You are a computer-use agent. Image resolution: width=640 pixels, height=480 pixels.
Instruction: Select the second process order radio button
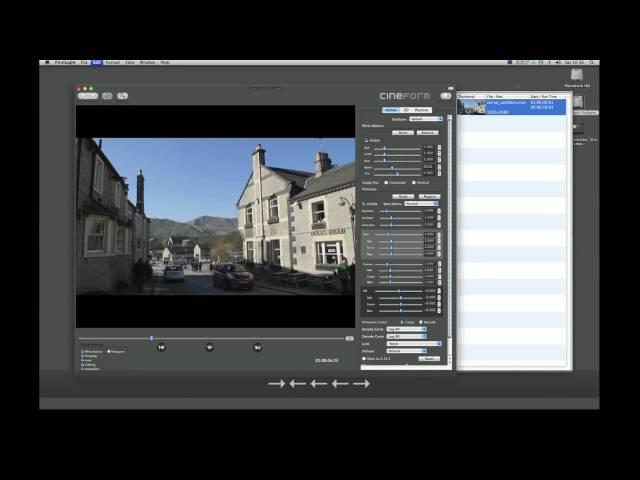pyautogui.click(x=421, y=322)
